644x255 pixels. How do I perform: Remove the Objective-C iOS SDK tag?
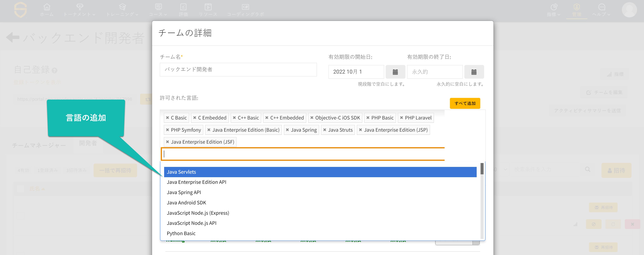(x=312, y=118)
